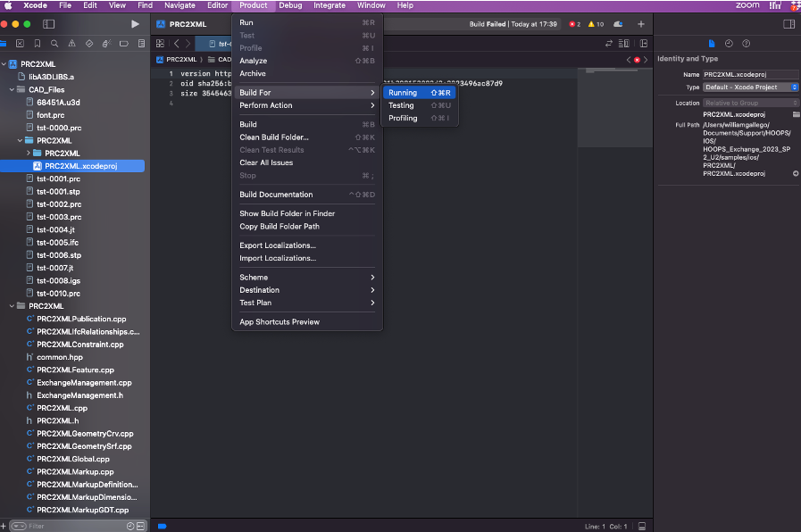The width and height of the screenshot is (801, 532).
Task: Toggle the minimap editor options icon
Action: pyautogui.click(x=623, y=43)
